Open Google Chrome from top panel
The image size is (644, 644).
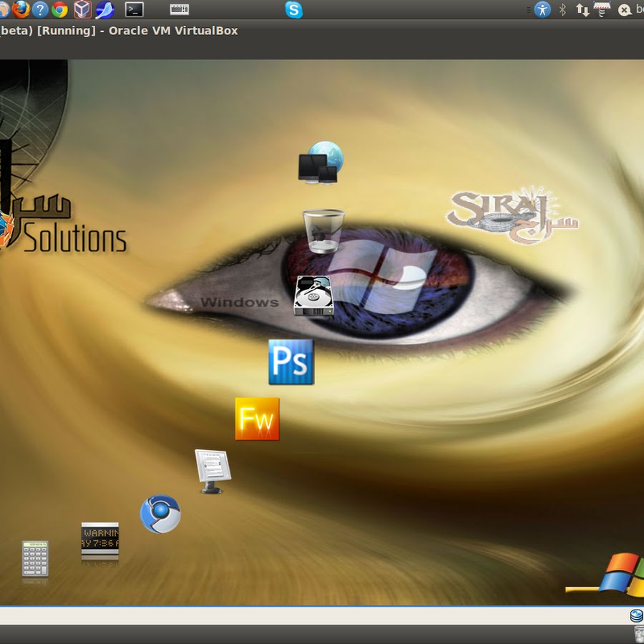click(60, 9)
